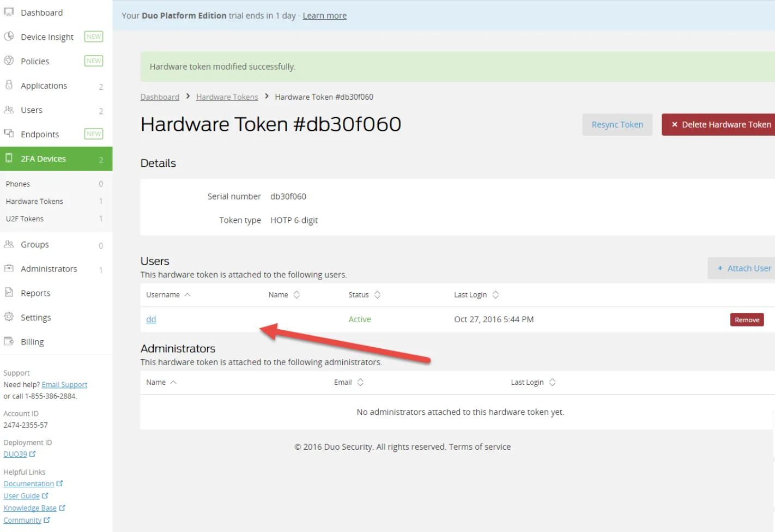The width and height of the screenshot is (775, 532).
Task: Click the Reports document icon
Action: click(9, 293)
